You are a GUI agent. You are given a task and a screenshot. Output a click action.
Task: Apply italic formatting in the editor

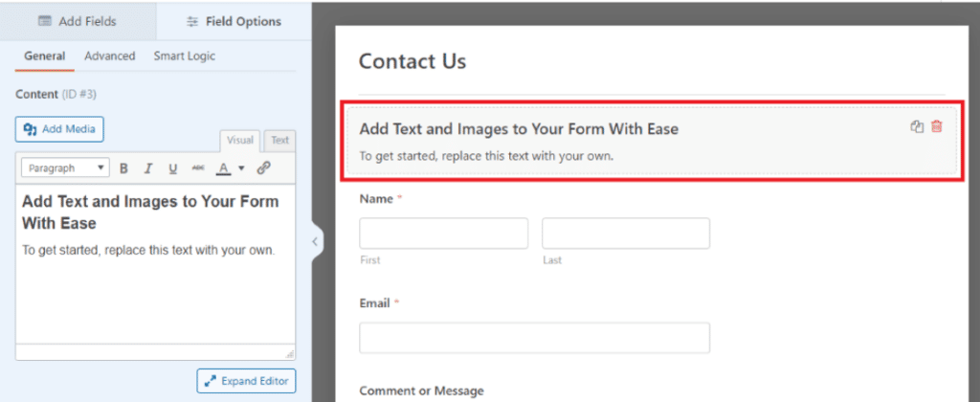(148, 167)
